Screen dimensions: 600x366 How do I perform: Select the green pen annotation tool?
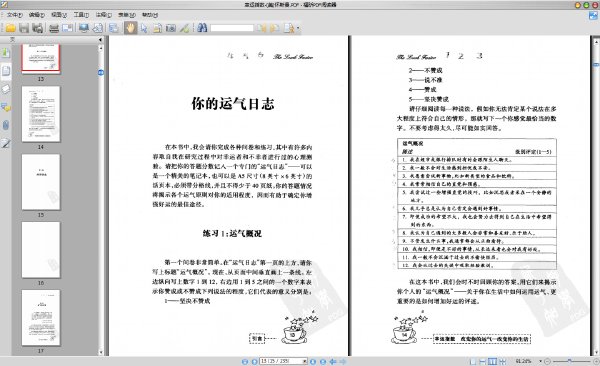[x=184, y=28]
